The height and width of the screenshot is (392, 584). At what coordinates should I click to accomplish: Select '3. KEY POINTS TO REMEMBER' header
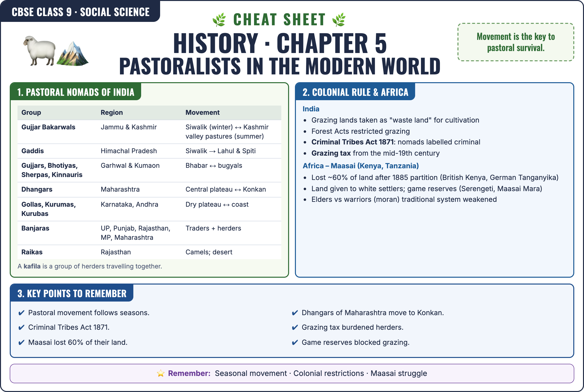tap(72, 293)
